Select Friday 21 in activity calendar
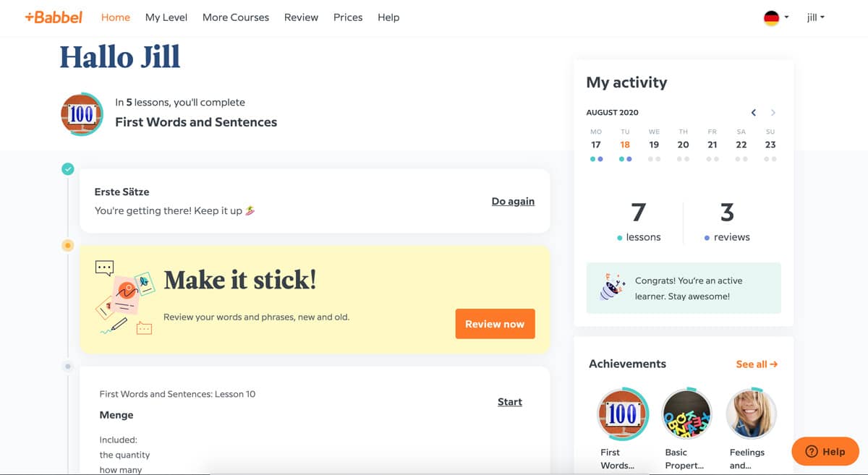Screen dimensions: 868x475 (712, 145)
